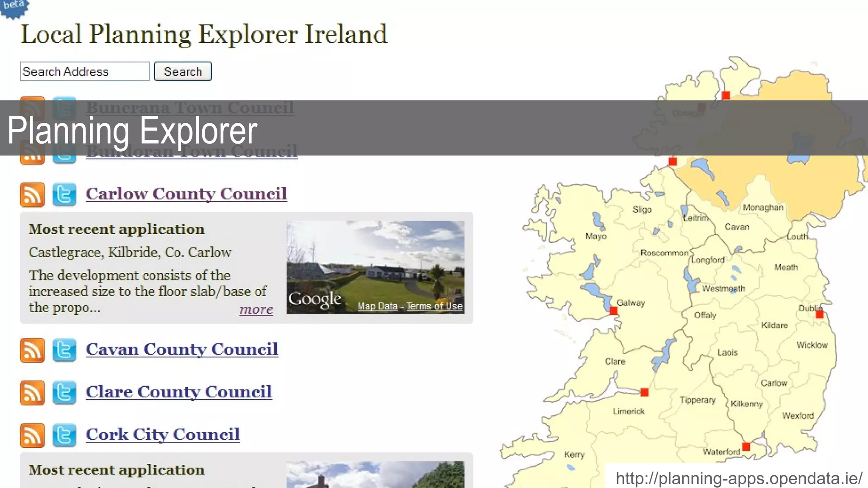Click Twitter icon next to Clare County Council

(x=64, y=393)
